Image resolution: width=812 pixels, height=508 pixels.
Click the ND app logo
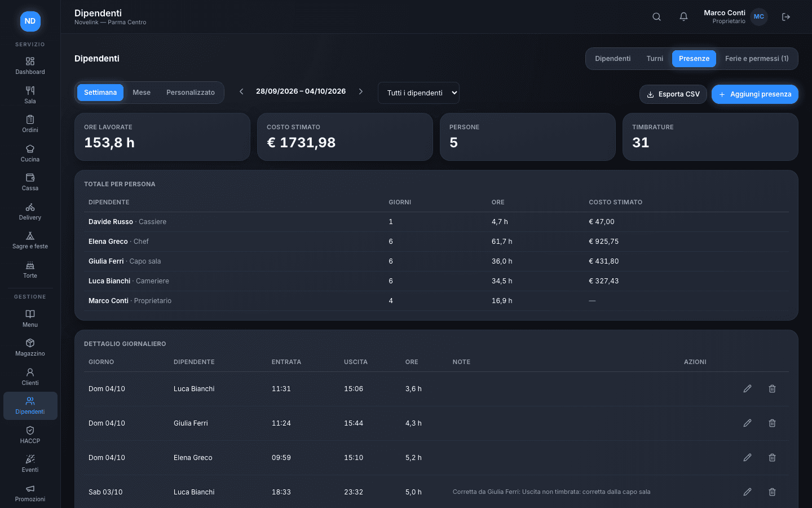pos(30,21)
